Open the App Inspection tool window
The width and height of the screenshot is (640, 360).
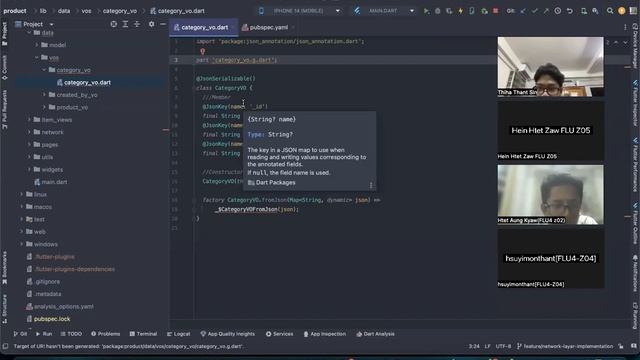click(x=325, y=334)
